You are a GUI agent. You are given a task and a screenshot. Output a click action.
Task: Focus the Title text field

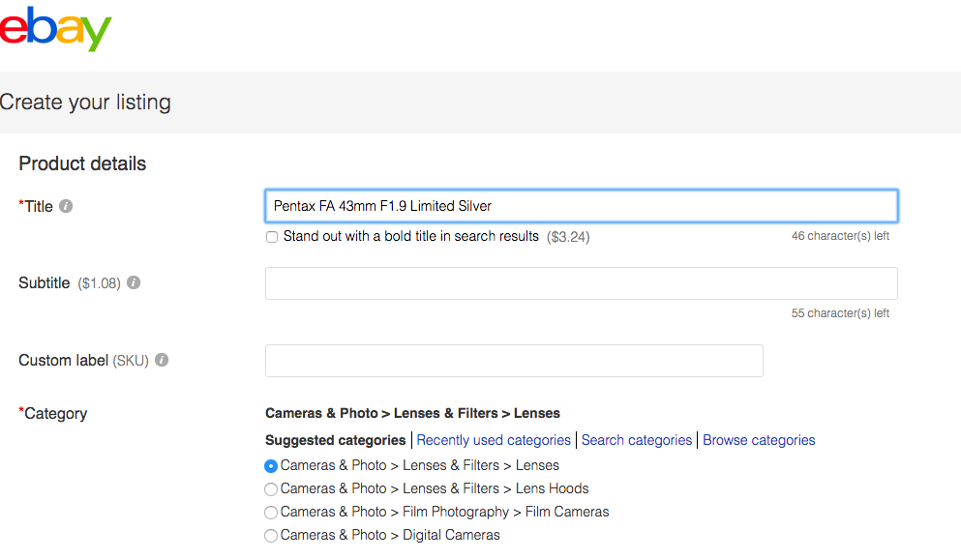(582, 206)
